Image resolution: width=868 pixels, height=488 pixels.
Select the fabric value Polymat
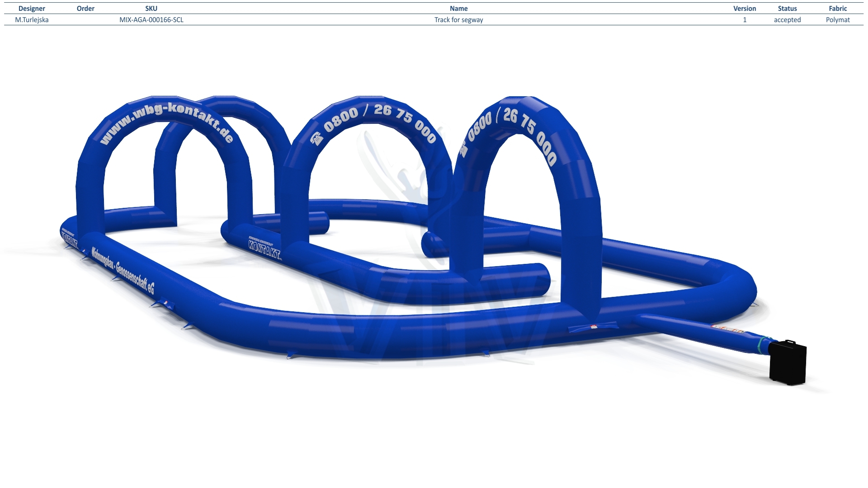(838, 20)
